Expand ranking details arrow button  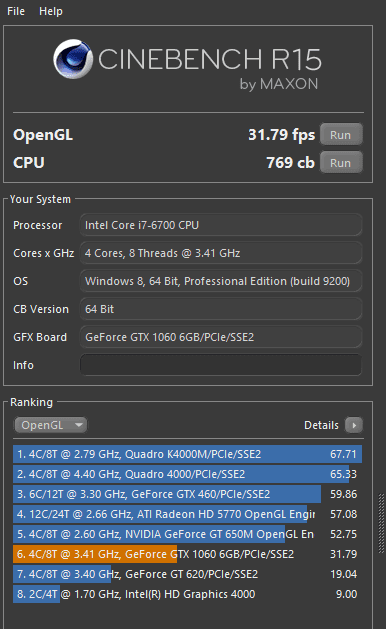tap(353, 425)
